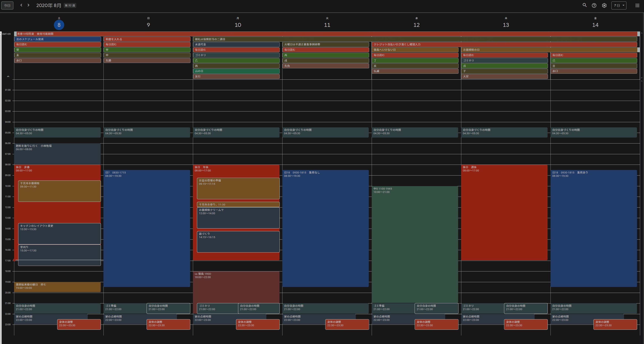
Task: Open the 2020年 8月 month title
Action: click(49, 6)
